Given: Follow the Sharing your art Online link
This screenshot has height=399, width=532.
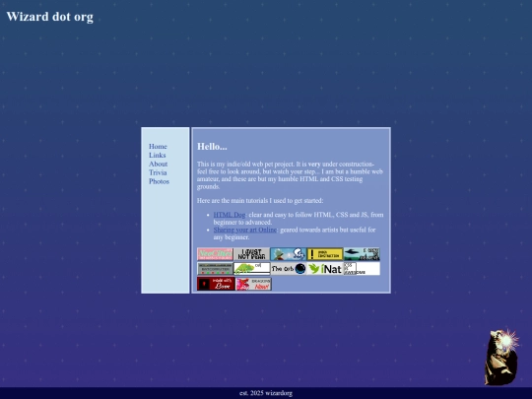Looking at the screenshot, I should (x=245, y=230).
